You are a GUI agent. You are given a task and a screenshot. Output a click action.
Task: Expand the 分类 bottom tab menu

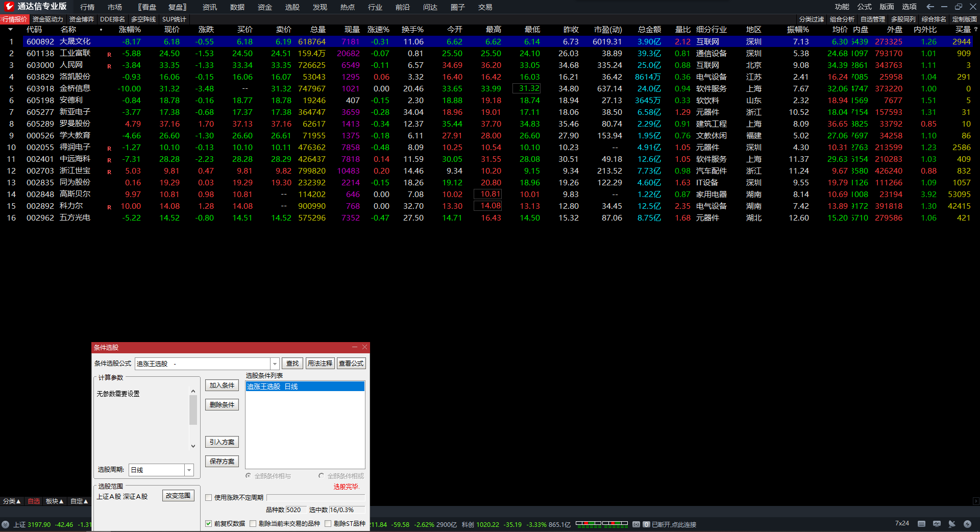tap(12, 501)
